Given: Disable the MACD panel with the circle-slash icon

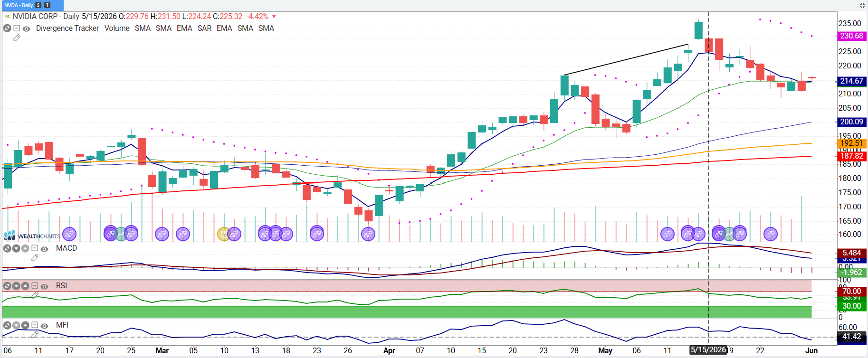Looking at the screenshot, I should (x=7, y=248).
